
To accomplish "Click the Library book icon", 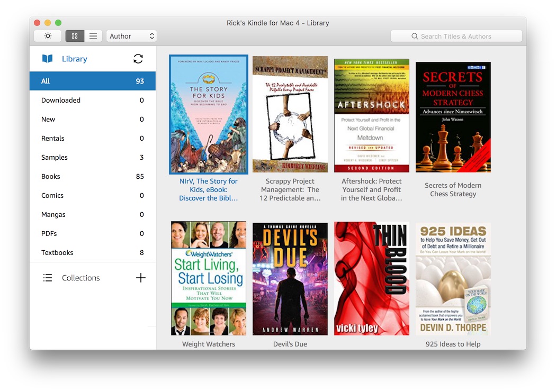I will click(48, 59).
